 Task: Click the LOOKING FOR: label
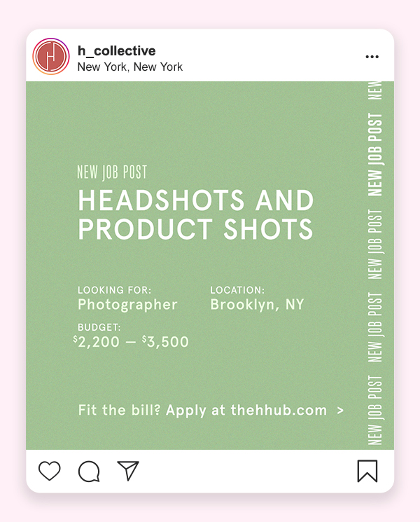[x=114, y=290]
